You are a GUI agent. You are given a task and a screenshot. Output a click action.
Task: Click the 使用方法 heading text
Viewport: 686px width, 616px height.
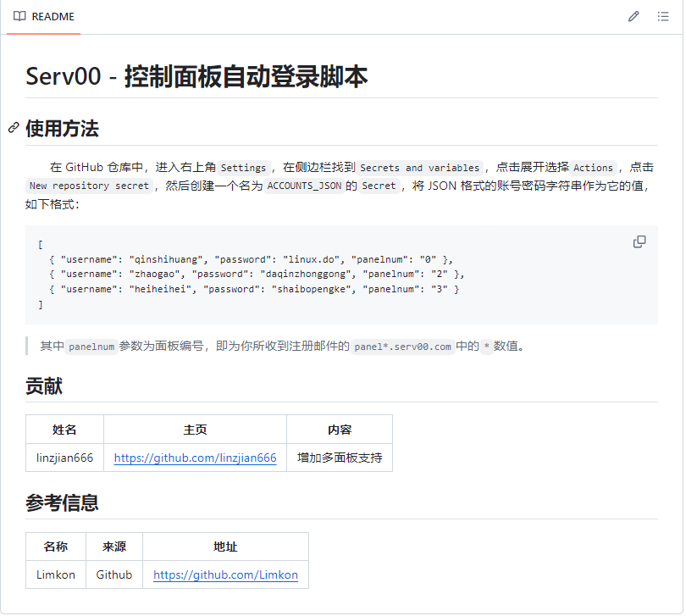(x=62, y=129)
